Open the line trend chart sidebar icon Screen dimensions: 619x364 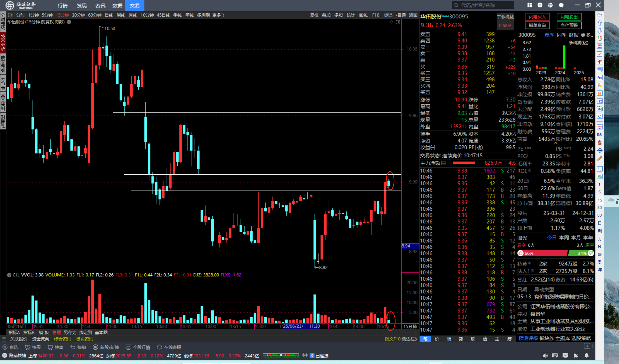coord(599,54)
